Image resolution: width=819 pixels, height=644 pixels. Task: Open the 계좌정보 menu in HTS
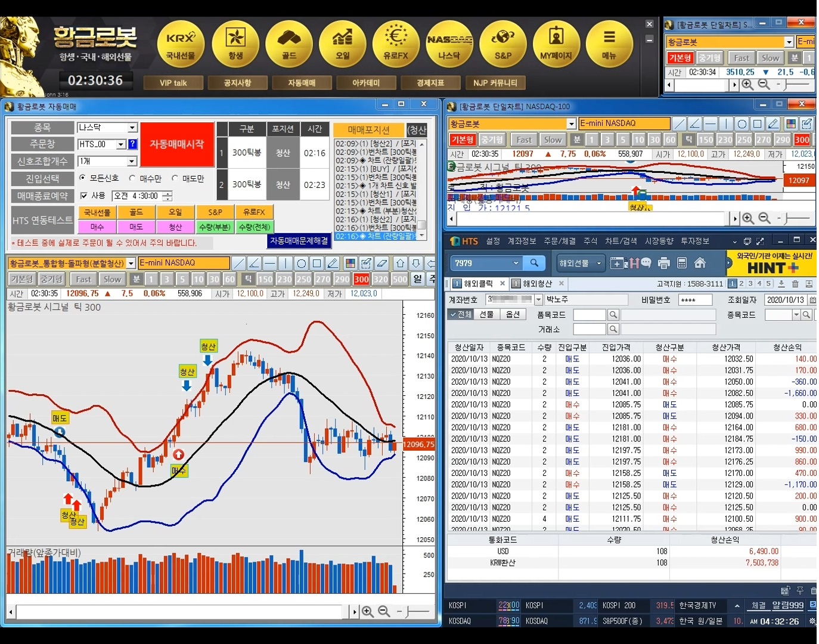522,241
